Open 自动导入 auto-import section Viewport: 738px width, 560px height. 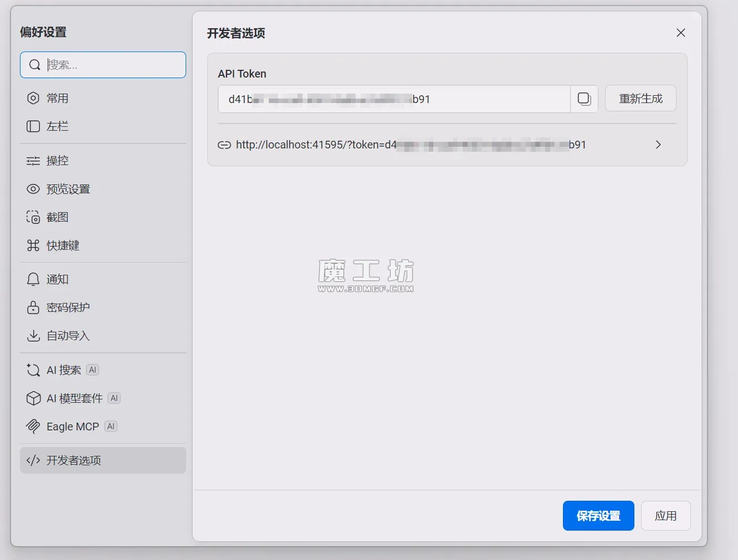68,336
